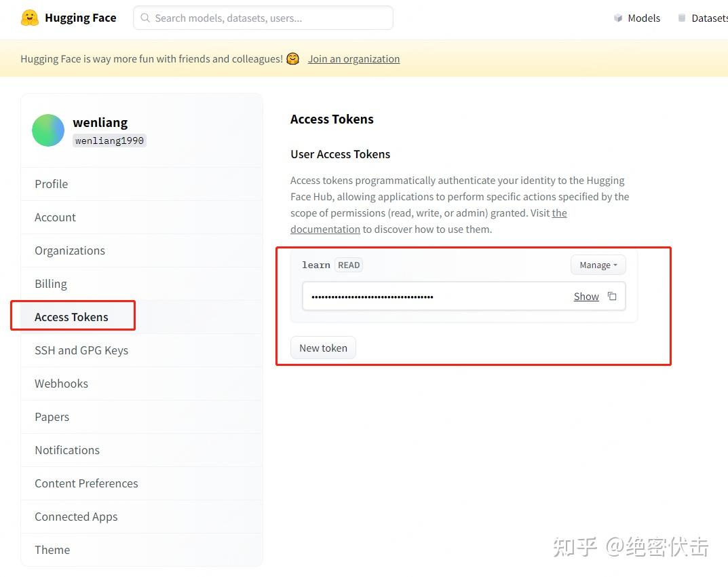The width and height of the screenshot is (728, 577).
Task: Open the Profile settings section
Action: (x=52, y=184)
